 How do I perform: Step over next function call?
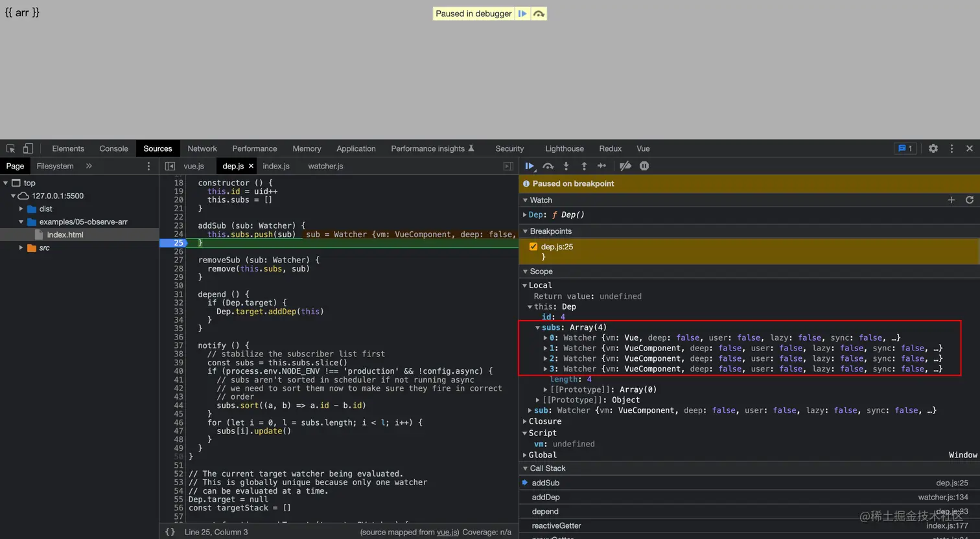[x=548, y=166]
